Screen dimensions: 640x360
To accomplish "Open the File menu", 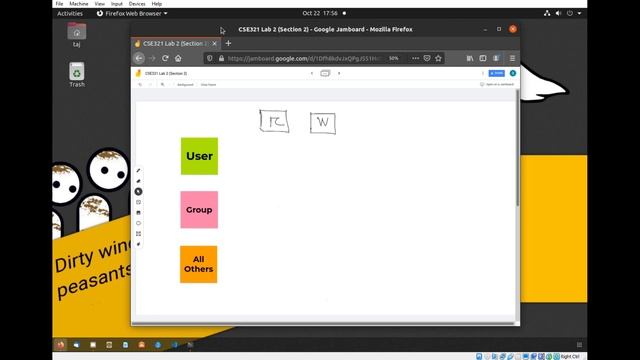I will click(x=60, y=4).
